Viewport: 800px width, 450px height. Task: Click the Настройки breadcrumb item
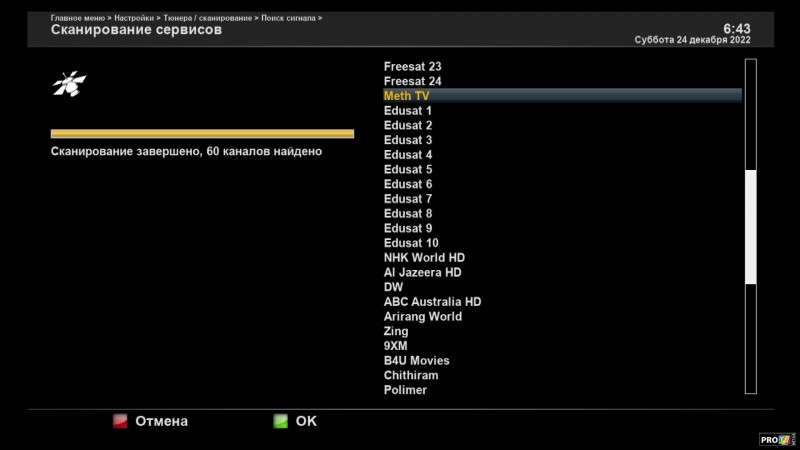[133, 18]
